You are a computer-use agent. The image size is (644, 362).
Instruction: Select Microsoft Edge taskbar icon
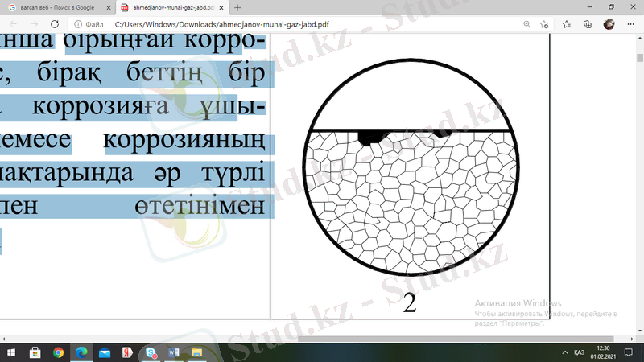pyautogui.click(x=81, y=352)
